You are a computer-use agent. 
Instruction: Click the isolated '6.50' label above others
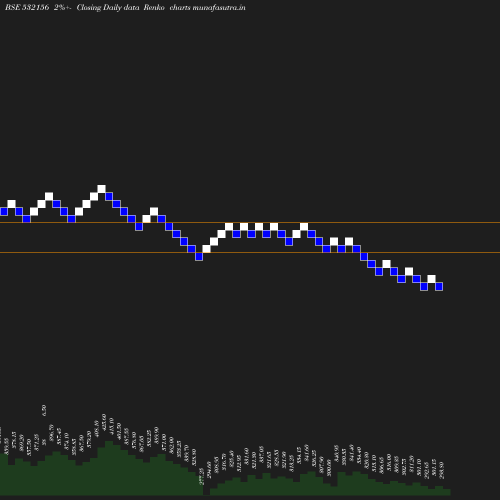[44, 410]
